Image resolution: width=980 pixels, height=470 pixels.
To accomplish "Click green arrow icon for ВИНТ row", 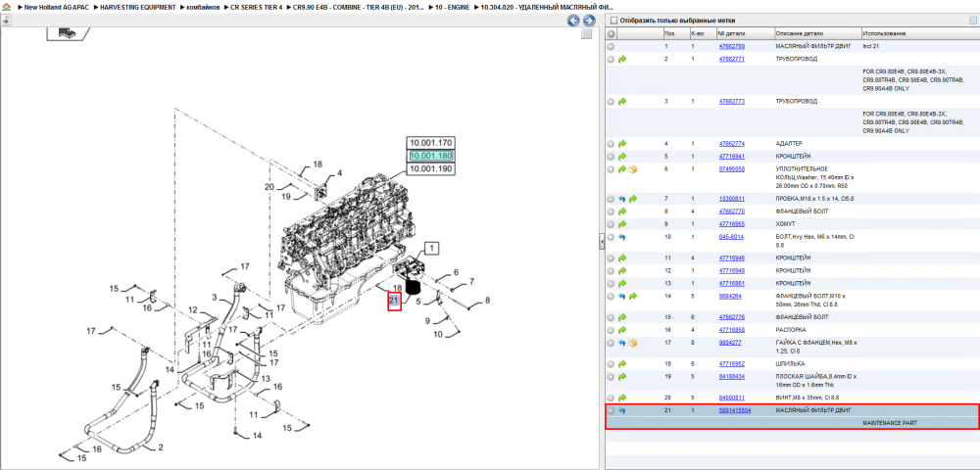I will tap(622, 398).
